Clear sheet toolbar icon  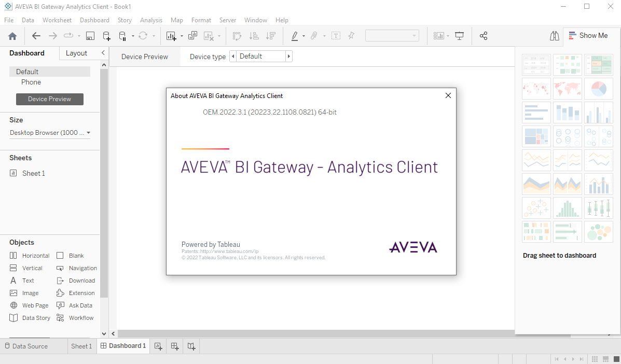[209, 36]
